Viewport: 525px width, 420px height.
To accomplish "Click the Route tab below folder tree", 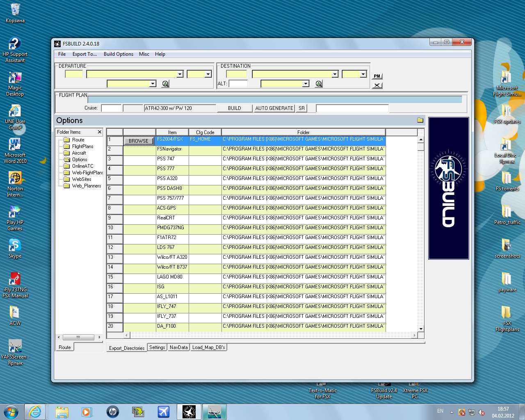I will coord(65,347).
